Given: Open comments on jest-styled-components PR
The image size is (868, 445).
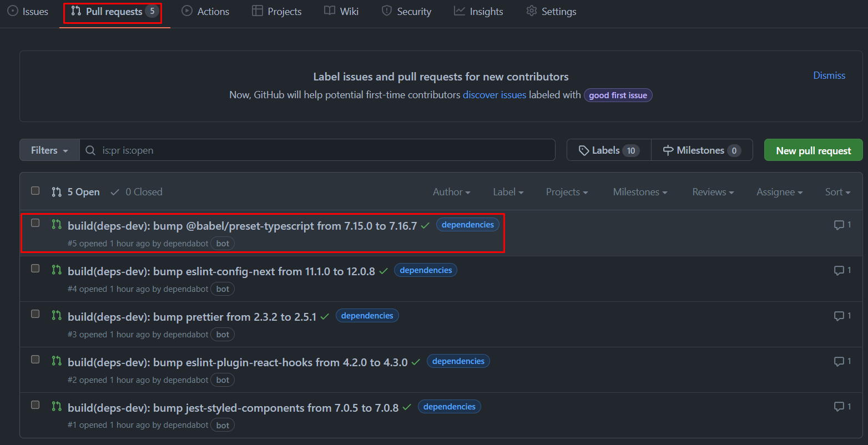Looking at the screenshot, I should 842,407.
